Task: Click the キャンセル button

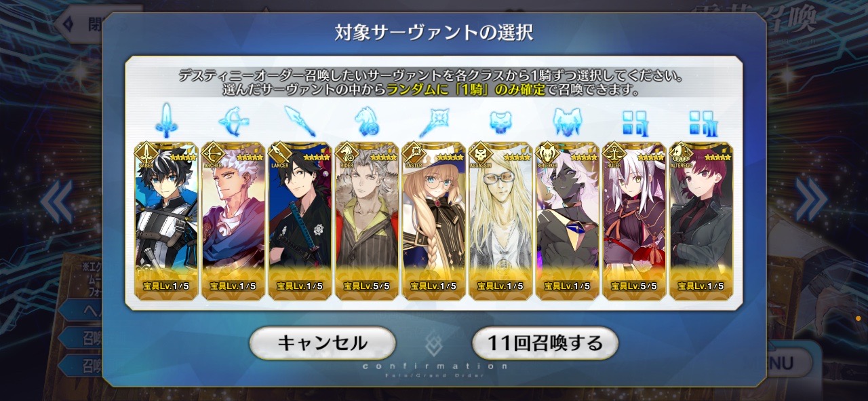Action: (322, 343)
